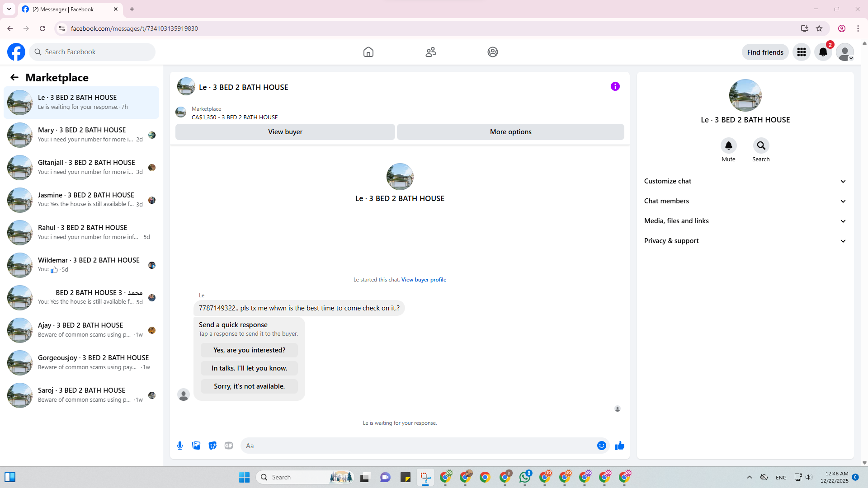868x488 pixels.
Task: Send a thumbs-up like
Action: pyautogui.click(x=620, y=446)
